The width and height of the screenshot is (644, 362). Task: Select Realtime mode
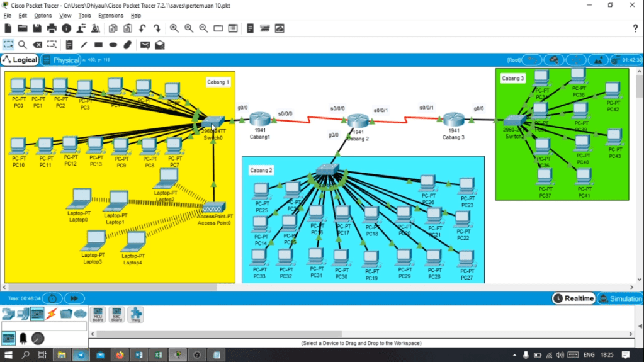(574, 298)
